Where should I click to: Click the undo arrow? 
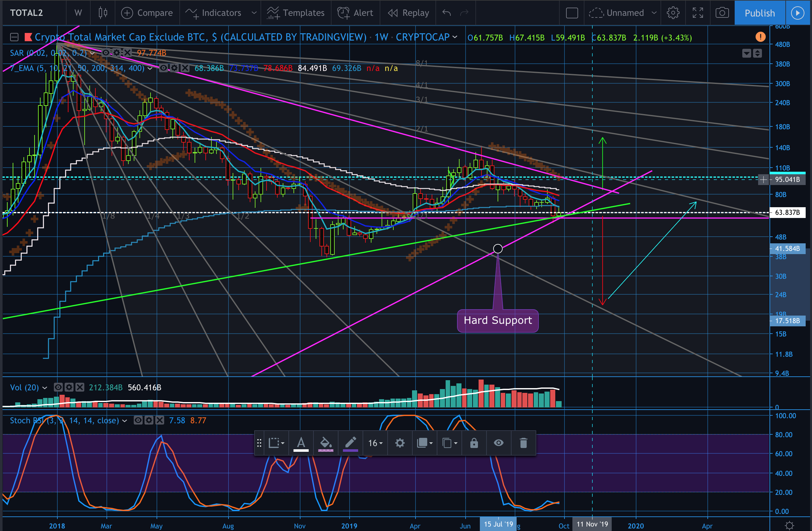pyautogui.click(x=447, y=13)
